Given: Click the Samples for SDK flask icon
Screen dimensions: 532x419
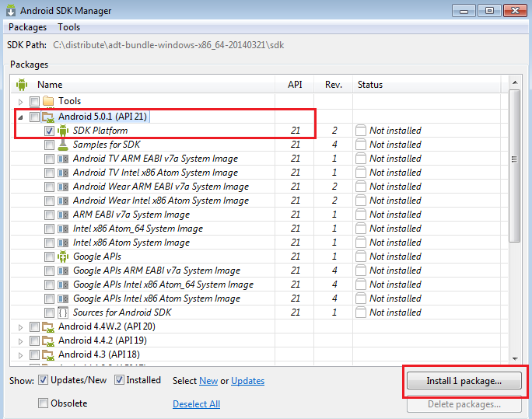Looking at the screenshot, I should pos(63,145).
